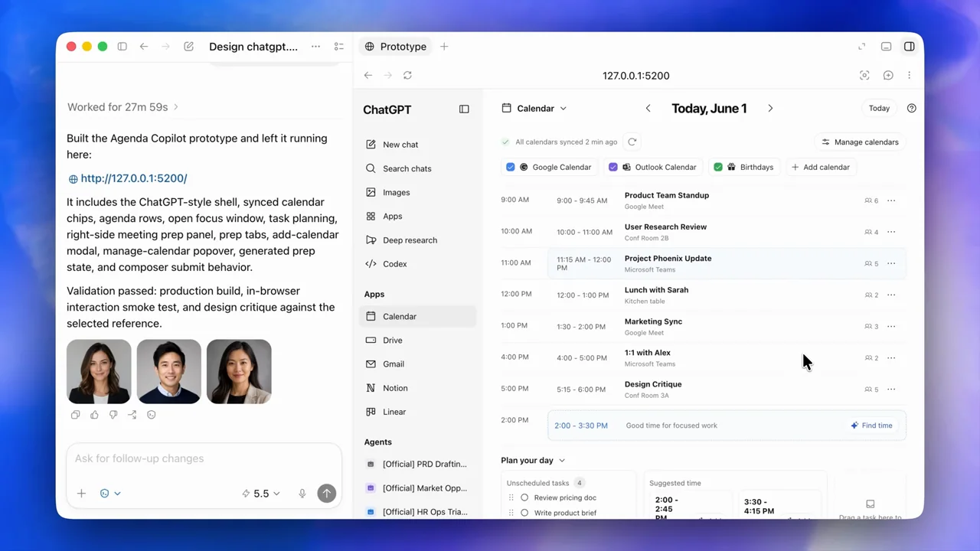Open options for Marketing Sync
Viewport: 980px width, 551px height.
tap(891, 326)
